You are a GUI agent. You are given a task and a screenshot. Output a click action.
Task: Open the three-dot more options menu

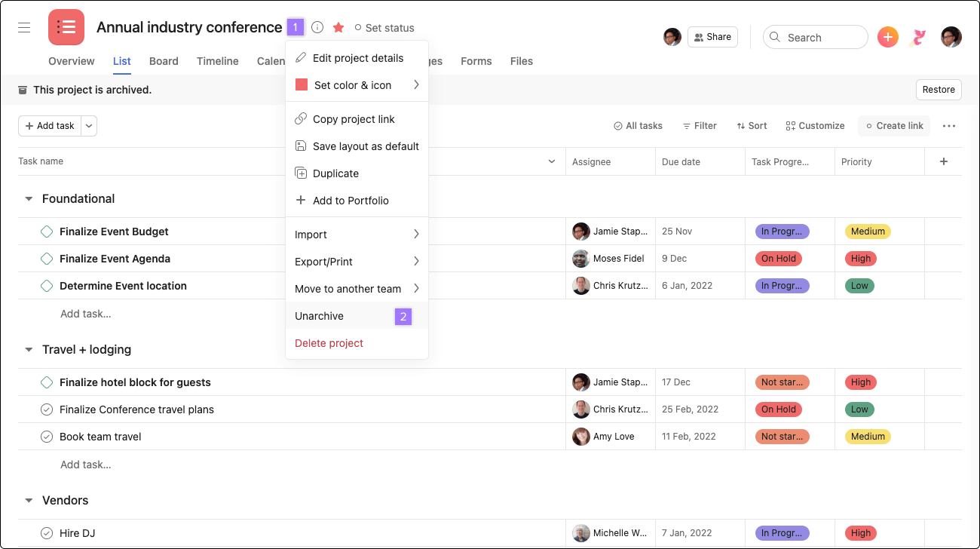(x=949, y=126)
